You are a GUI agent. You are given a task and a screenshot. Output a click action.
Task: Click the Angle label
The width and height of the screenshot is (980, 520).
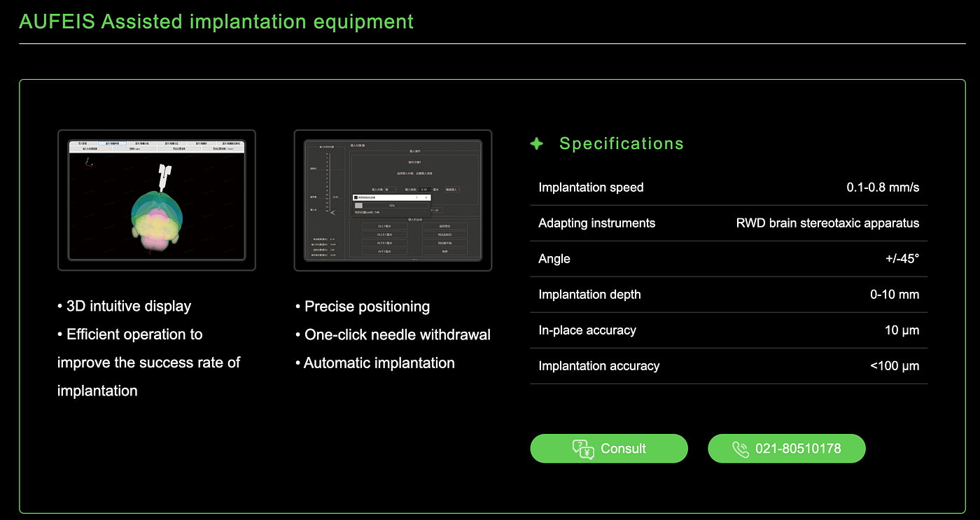tap(554, 259)
